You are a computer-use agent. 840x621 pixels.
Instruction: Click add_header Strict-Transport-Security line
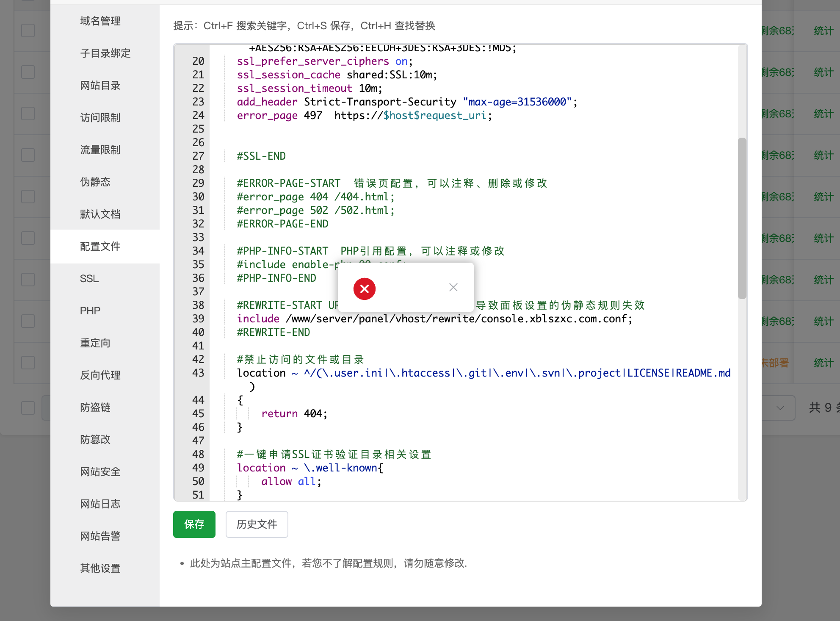tap(407, 102)
